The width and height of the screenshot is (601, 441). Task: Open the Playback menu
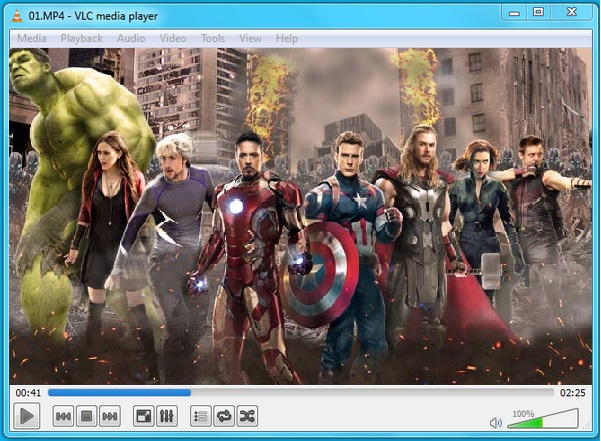click(x=82, y=38)
